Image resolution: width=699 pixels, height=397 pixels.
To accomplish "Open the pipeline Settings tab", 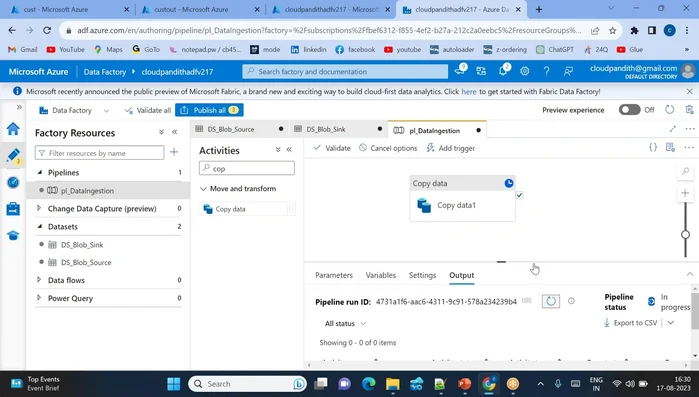I will 422,275.
